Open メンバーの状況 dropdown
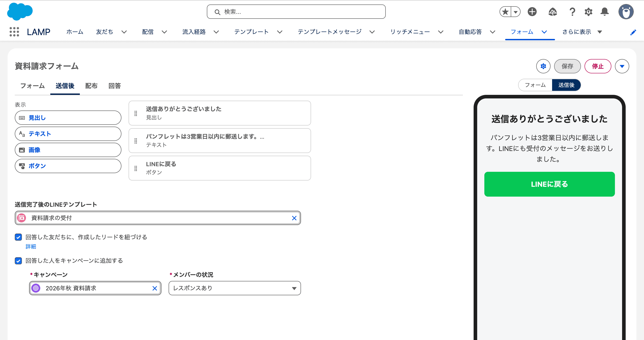644x340 pixels. pos(235,288)
